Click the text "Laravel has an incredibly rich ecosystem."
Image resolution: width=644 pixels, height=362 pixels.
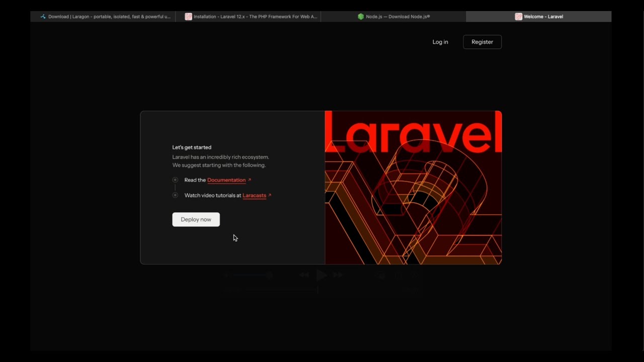[221, 157]
